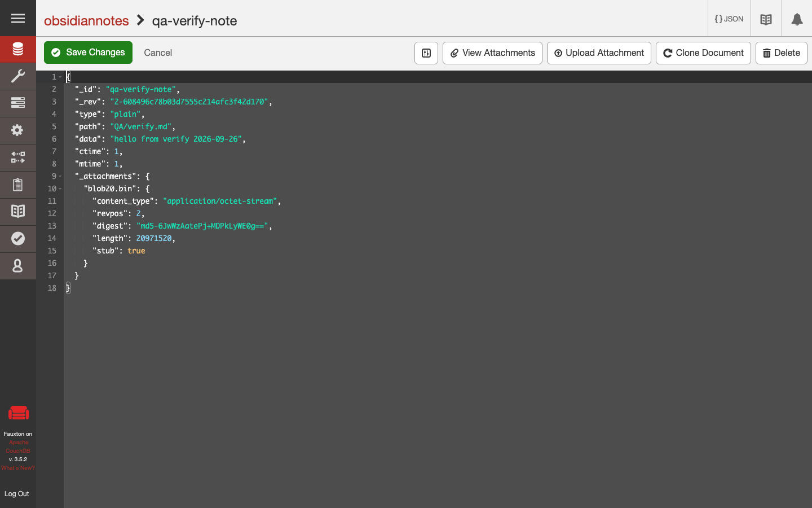Click the _rev value string
The width and height of the screenshot is (812, 508).
(x=189, y=102)
